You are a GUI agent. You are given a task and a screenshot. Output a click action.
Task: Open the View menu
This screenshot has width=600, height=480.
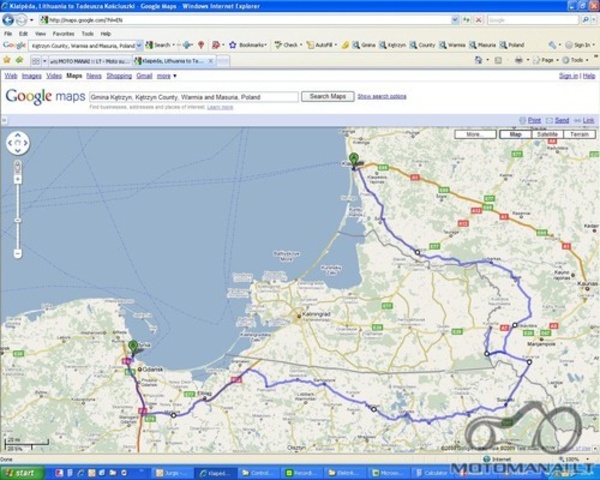tap(40, 34)
